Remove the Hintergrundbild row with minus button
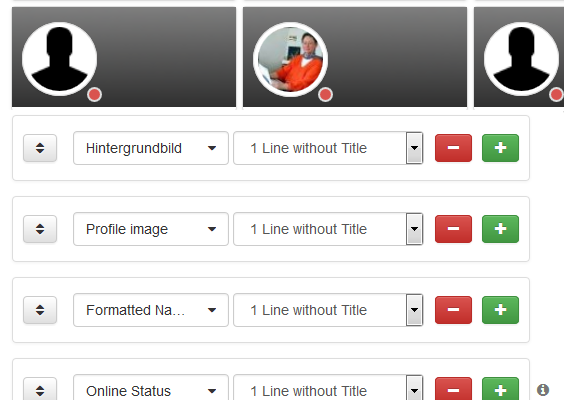Viewport: 564px width, 400px height. 453,148
